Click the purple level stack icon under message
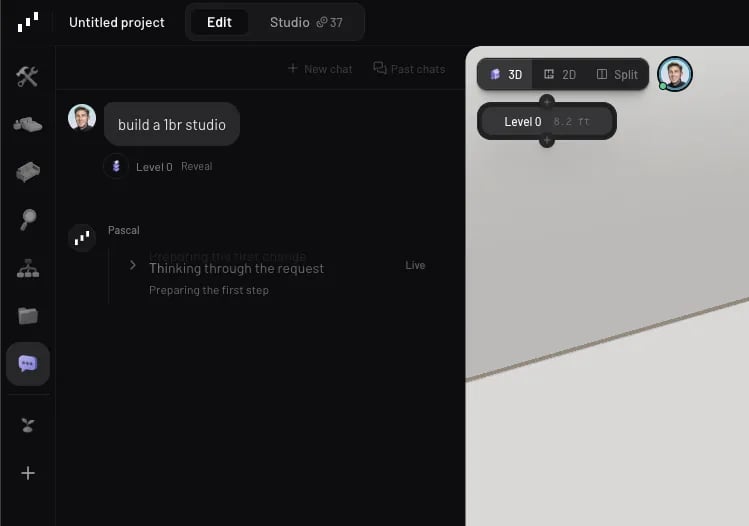749x526 pixels. point(116,166)
